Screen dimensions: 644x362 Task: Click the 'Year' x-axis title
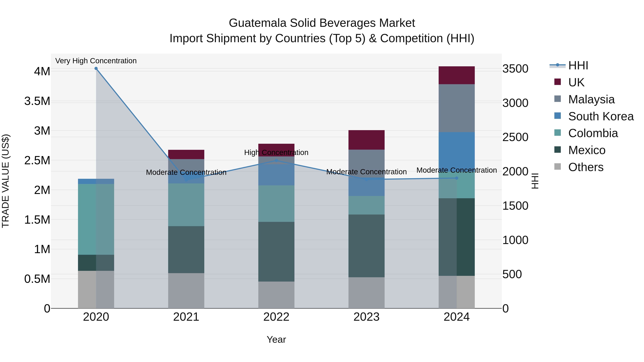[x=276, y=339]
